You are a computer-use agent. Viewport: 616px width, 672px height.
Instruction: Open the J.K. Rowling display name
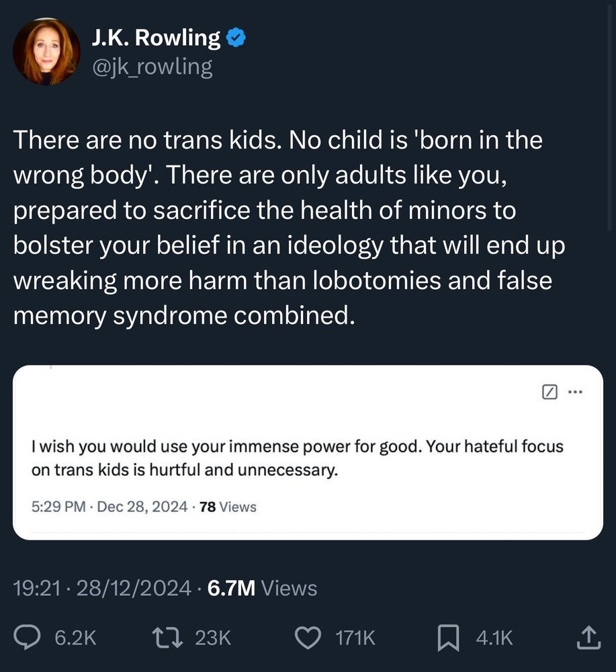coord(156,38)
